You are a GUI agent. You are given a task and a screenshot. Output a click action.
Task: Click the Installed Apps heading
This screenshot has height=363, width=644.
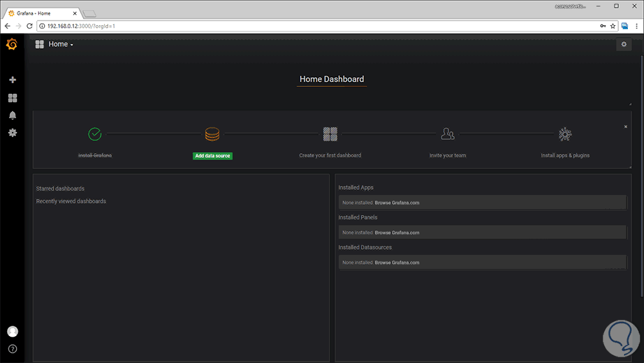coord(355,188)
